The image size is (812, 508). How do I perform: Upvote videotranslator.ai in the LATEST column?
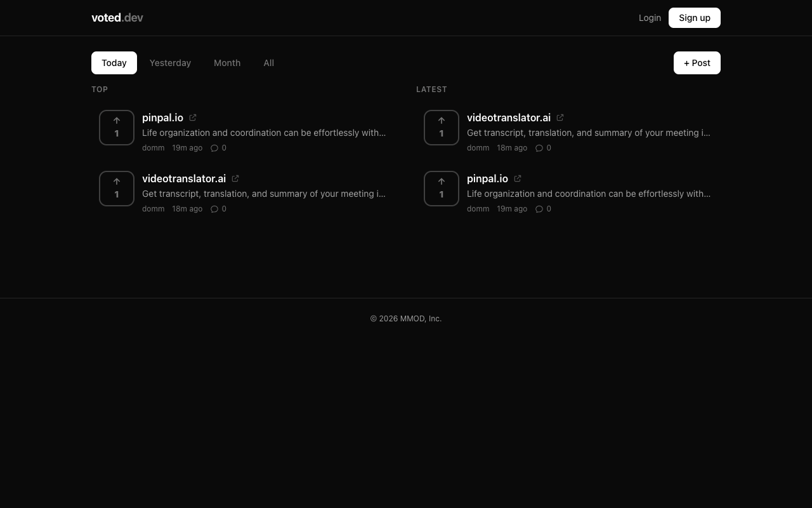click(x=442, y=128)
